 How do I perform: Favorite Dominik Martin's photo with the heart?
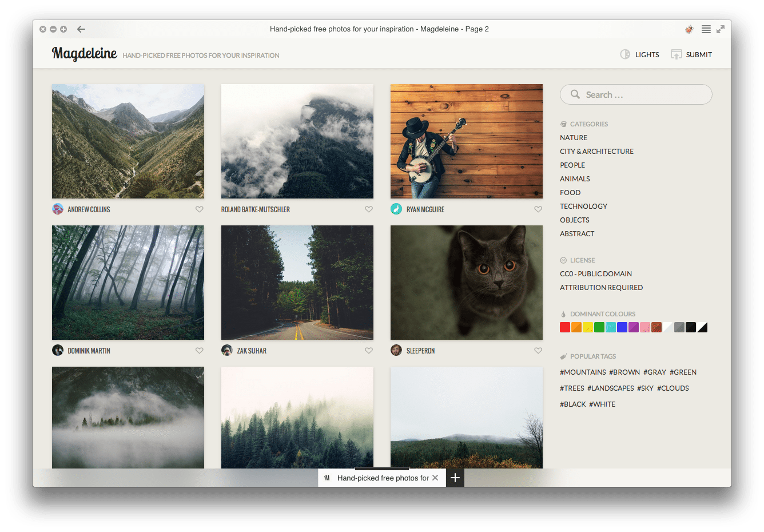click(200, 351)
